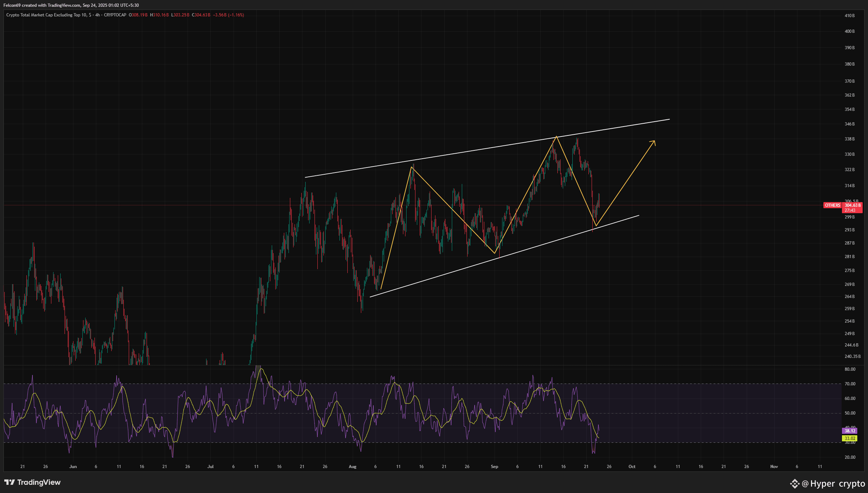Click the red OTHERS symbol tag

point(832,205)
